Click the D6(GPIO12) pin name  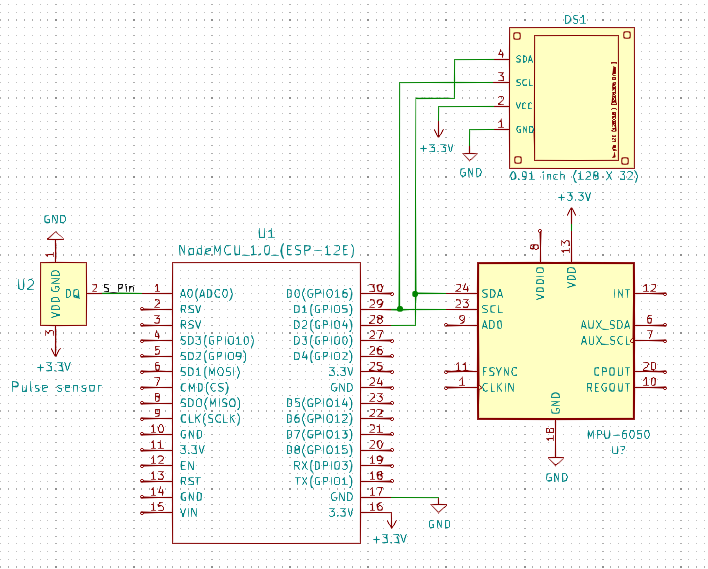[319, 419]
